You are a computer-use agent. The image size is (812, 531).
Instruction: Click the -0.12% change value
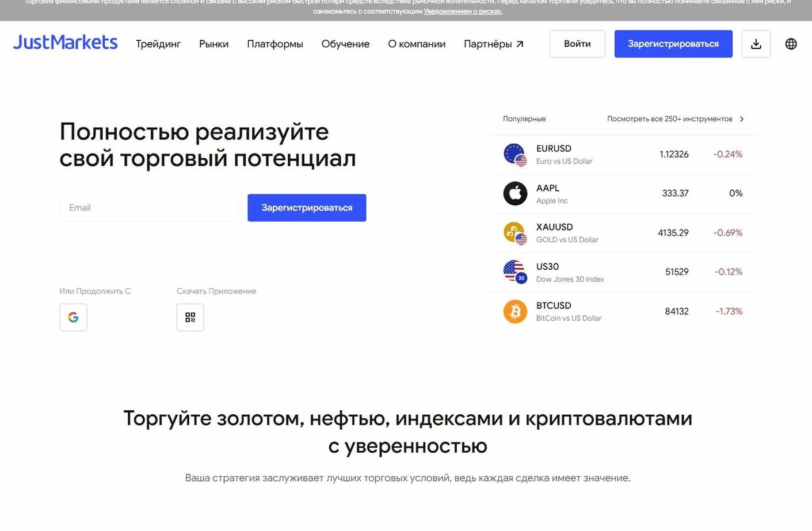729,272
